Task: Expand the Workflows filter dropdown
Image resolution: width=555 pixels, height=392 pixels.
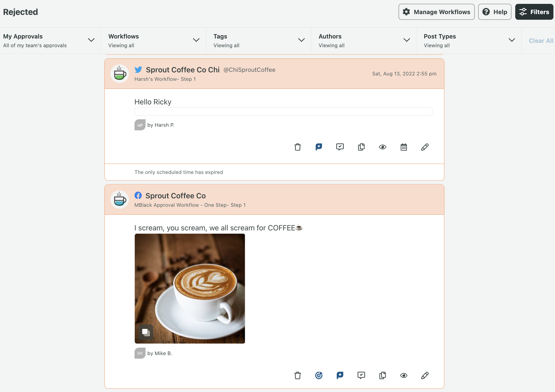Action: click(x=154, y=41)
